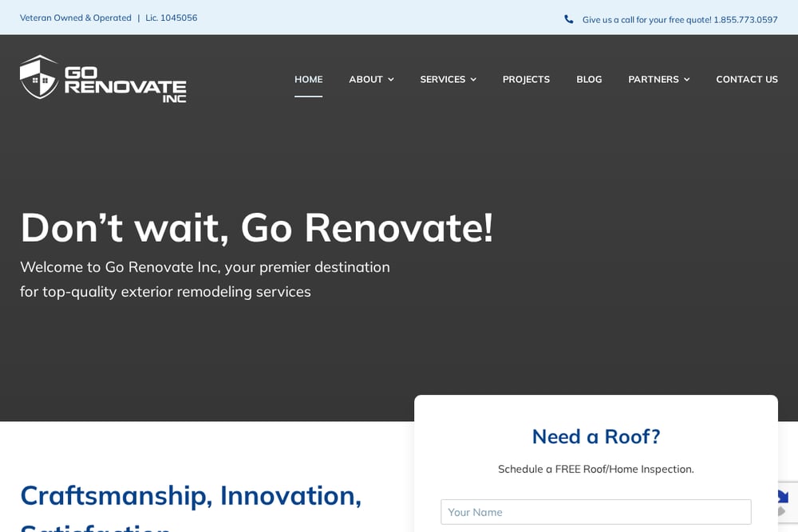Go to the Projects page
Screen dimensions: 798x532
point(526,79)
